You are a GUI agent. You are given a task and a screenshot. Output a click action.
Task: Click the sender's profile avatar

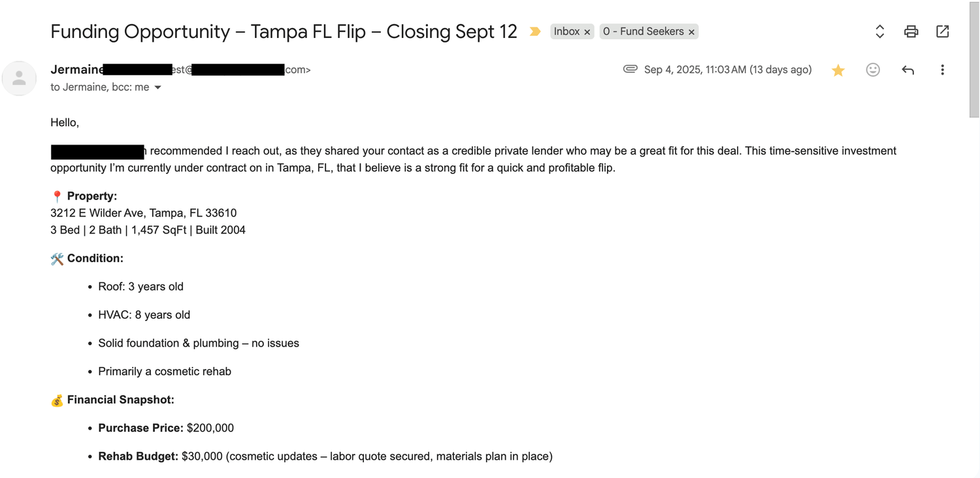[19, 78]
